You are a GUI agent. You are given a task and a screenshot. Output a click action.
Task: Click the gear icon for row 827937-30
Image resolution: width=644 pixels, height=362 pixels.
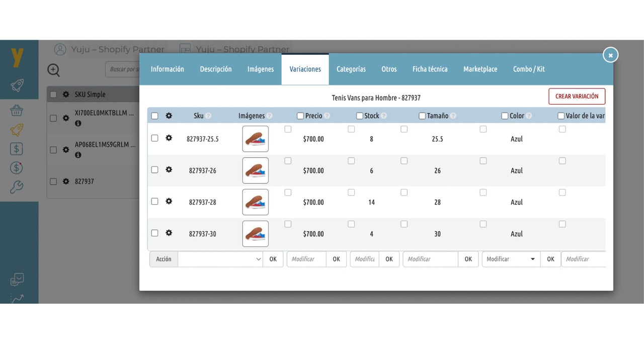click(169, 233)
